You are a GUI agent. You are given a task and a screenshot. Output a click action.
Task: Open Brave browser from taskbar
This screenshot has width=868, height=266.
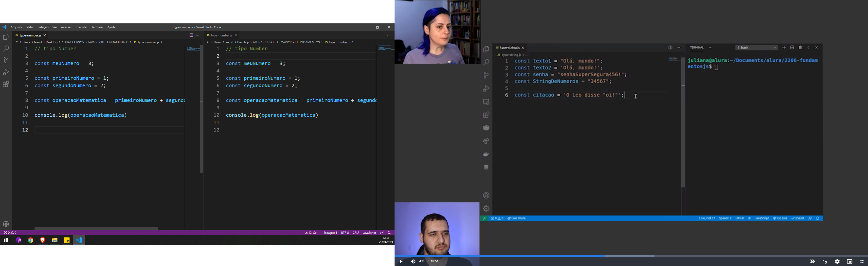tap(42, 240)
